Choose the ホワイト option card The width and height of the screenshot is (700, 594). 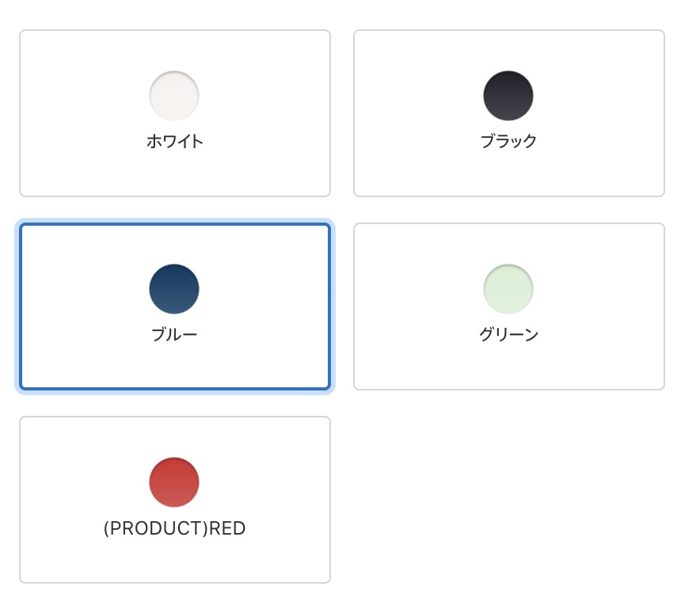(175, 113)
